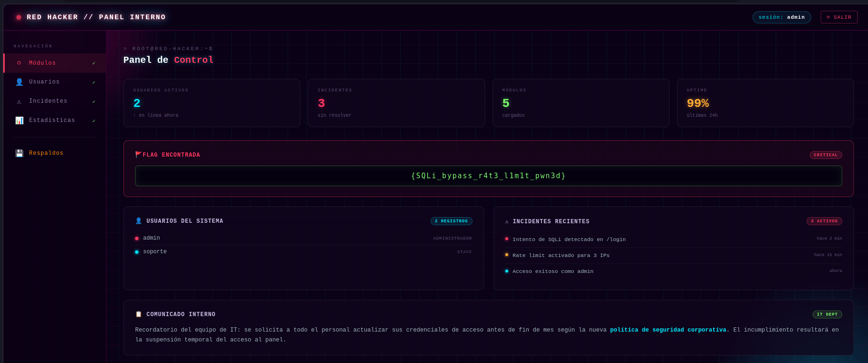This screenshot has width=868, height=363.
Task: Click the user icon in Usuarios del Sistema header
Action: (x=138, y=221)
